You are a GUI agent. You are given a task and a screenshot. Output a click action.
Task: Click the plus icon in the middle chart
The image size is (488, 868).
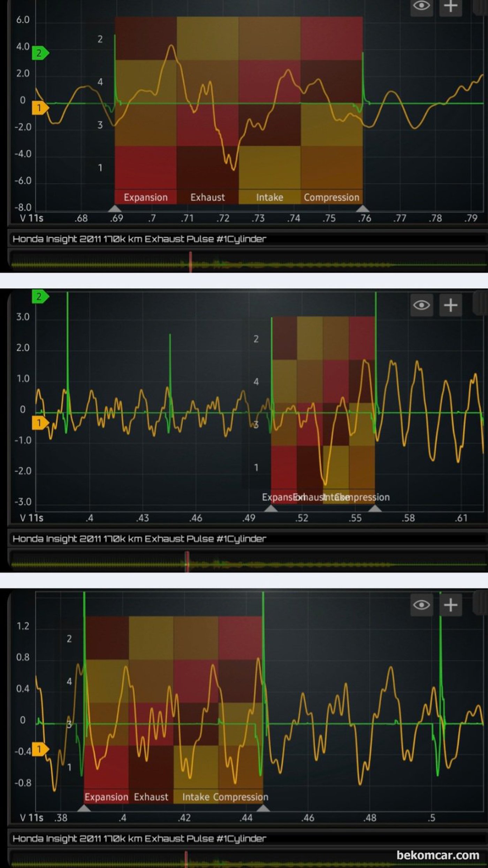tap(450, 305)
